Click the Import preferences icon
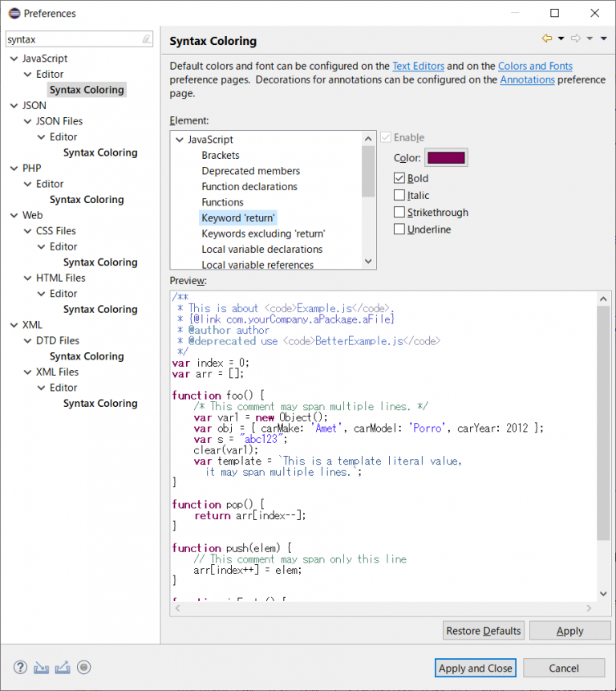Image resolution: width=616 pixels, height=691 pixels. 42,668
